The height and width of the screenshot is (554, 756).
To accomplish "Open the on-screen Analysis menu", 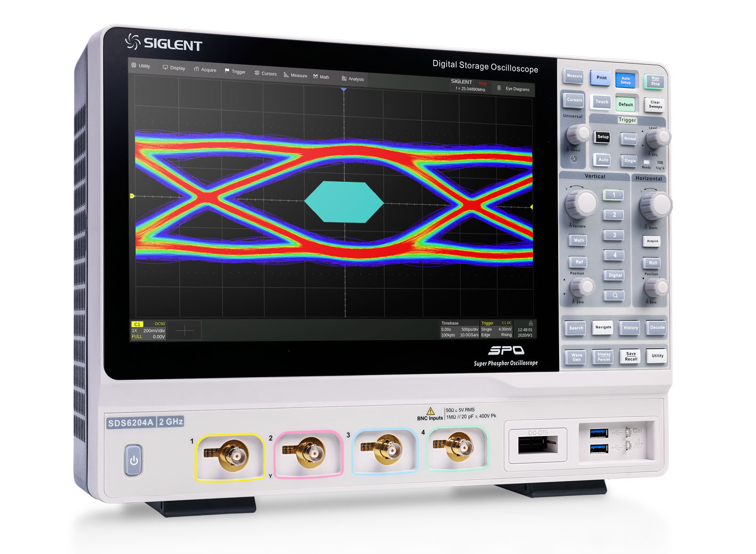I will click(x=353, y=78).
